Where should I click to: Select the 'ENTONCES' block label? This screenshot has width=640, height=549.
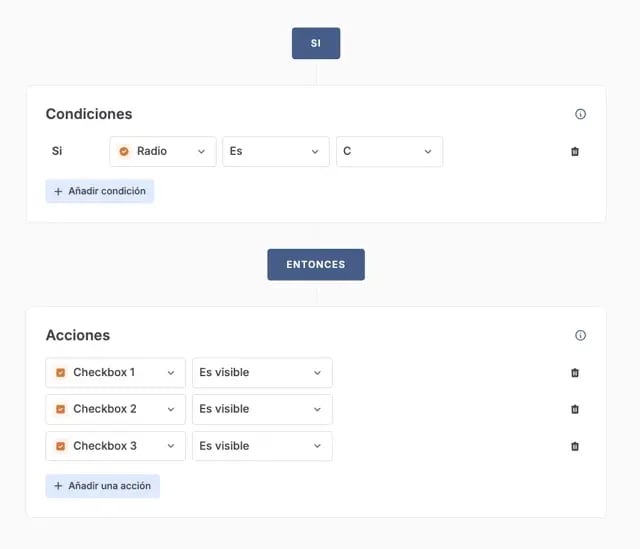click(x=316, y=264)
